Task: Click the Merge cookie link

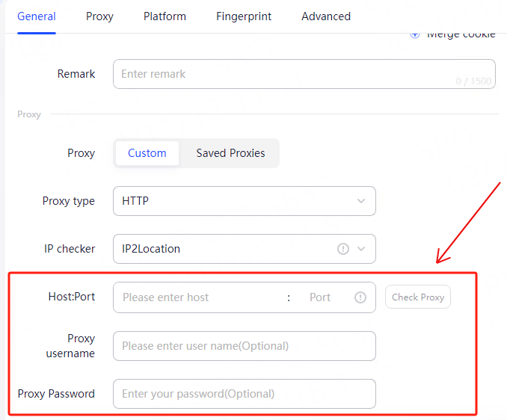Action: (x=461, y=34)
